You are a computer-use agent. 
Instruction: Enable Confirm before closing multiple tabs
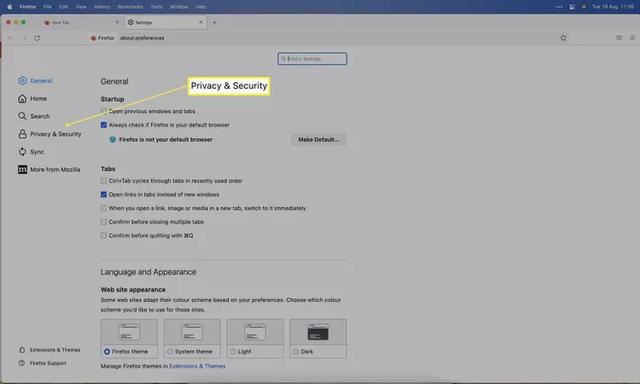tap(104, 222)
